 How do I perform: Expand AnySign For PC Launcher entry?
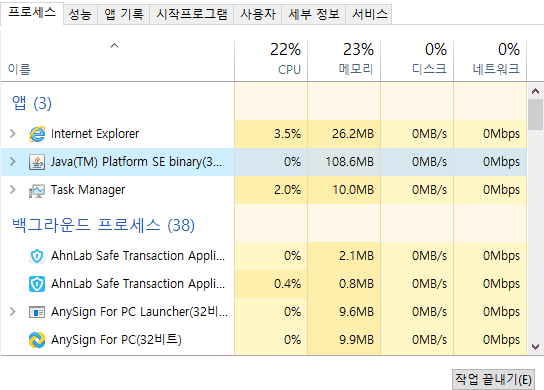[x=13, y=312]
